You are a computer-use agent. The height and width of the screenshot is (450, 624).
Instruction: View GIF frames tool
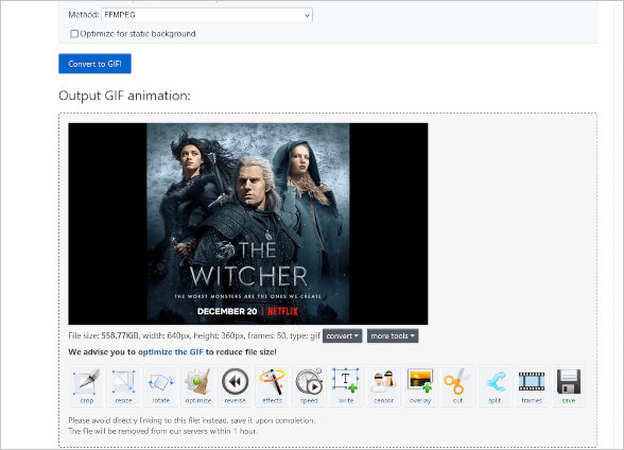click(x=531, y=385)
